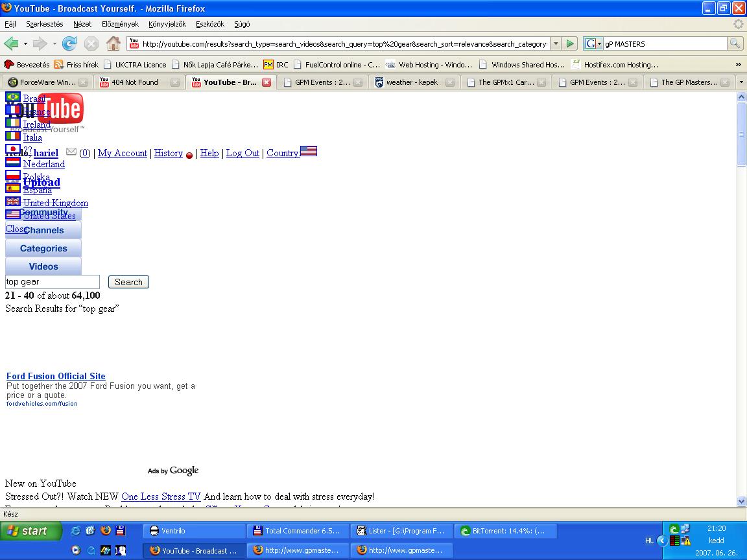Image resolution: width=747 pixels, height=560 pixels.
Task: Expand hidden system tray icons arrow
Action: click(x=661, y=541)
